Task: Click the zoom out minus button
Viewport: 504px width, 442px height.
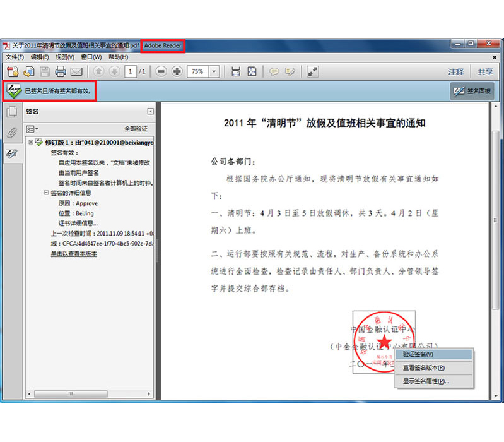Action: [161, 71]
